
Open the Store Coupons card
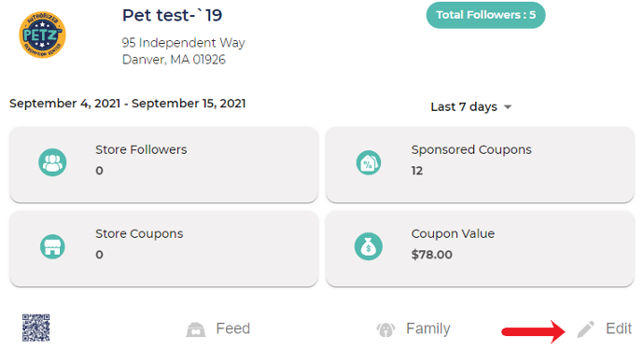[x=164, y=249]
